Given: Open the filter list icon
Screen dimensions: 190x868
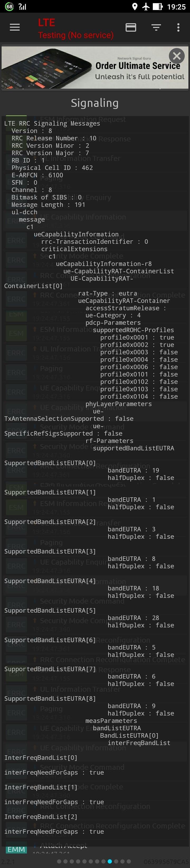Looking at the screenshot, I should click(x=156, y=27).
